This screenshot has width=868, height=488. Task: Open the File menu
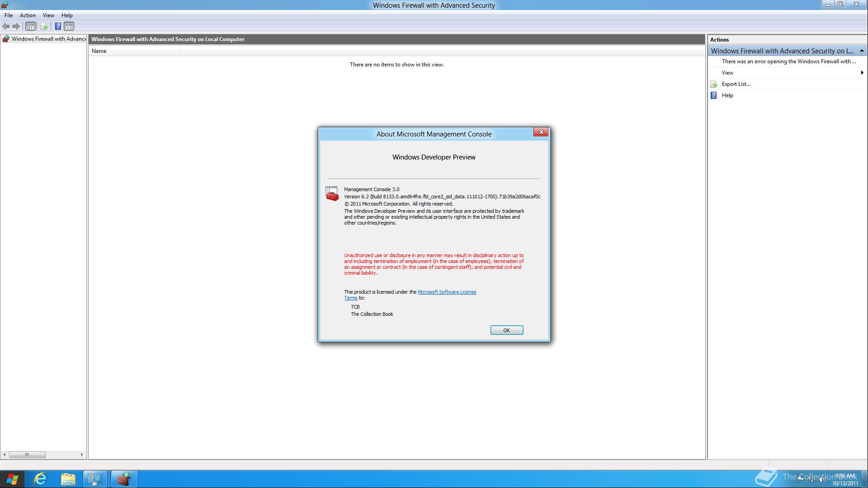click(x=9, y=15)
